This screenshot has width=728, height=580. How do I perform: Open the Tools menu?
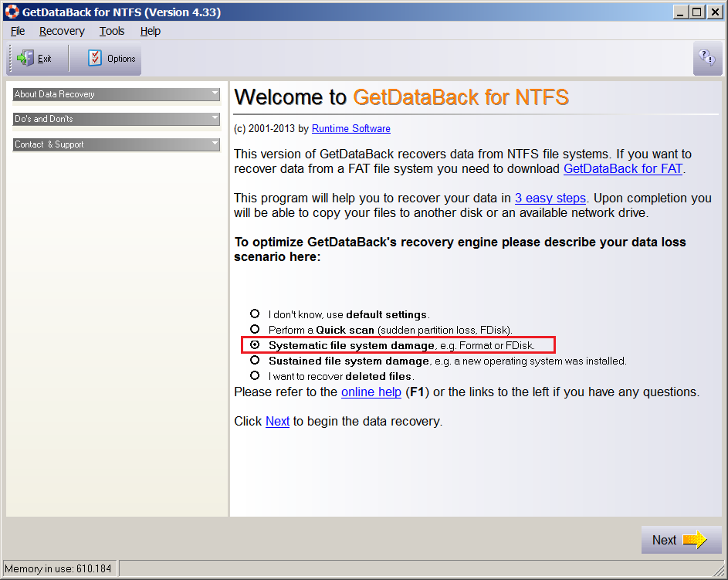coord(112,31)
